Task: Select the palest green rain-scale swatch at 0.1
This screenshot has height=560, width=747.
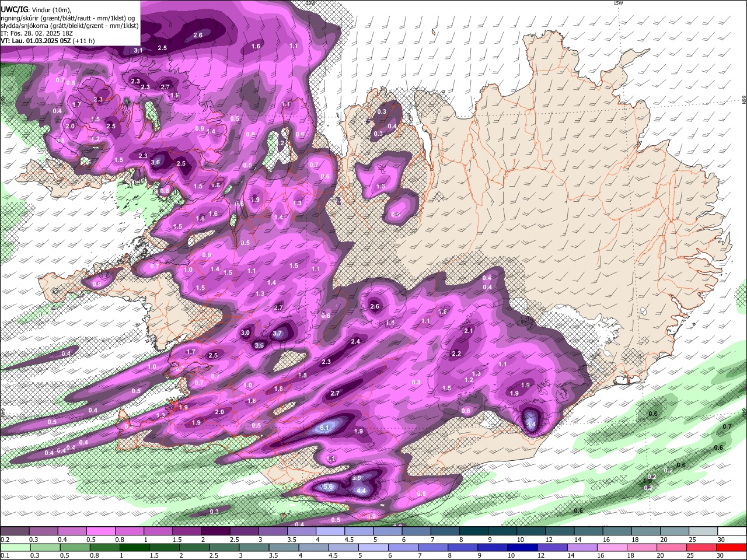Action: pos(15,547)
